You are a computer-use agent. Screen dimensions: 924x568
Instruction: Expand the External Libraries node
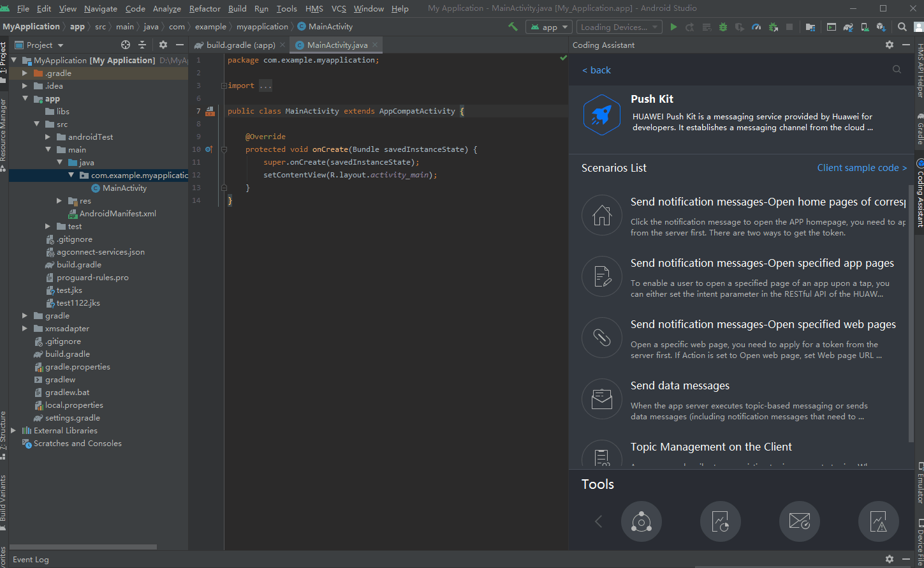click(x=13, y=431)
